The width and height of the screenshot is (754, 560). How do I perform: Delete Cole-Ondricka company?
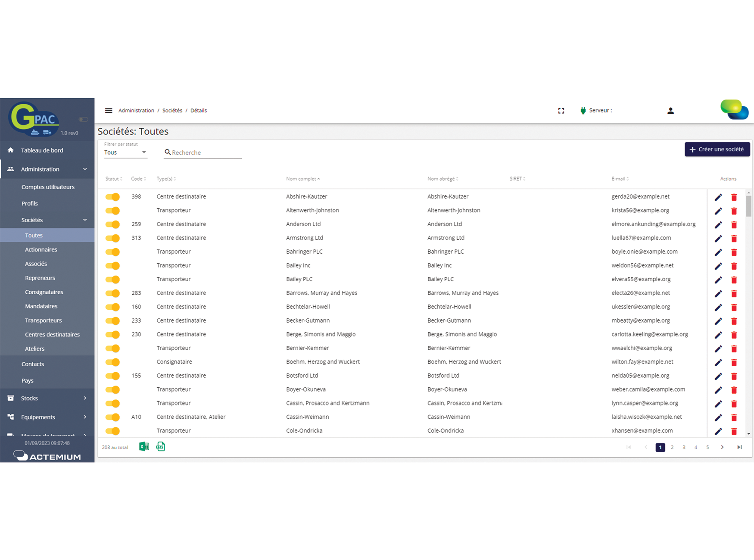pyautogui.click(x=734, y=432)
